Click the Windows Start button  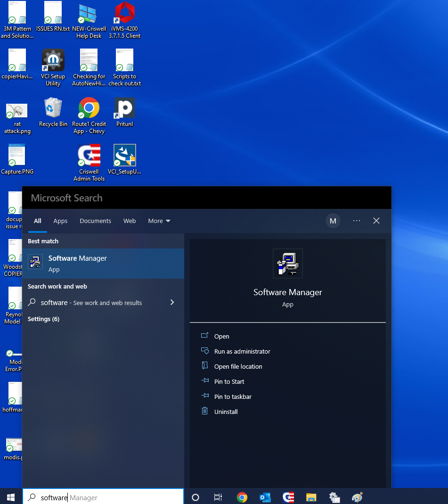(x=11, y=497)
